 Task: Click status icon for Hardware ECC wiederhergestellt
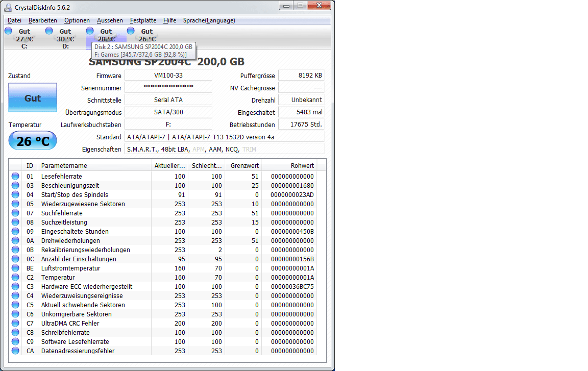click(15, 286)
